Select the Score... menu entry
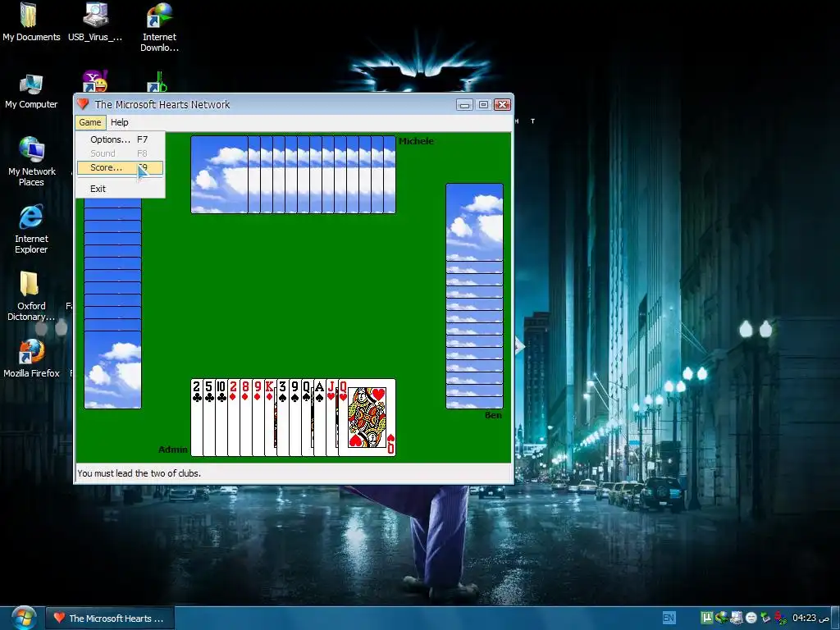 tap(120, 167)
